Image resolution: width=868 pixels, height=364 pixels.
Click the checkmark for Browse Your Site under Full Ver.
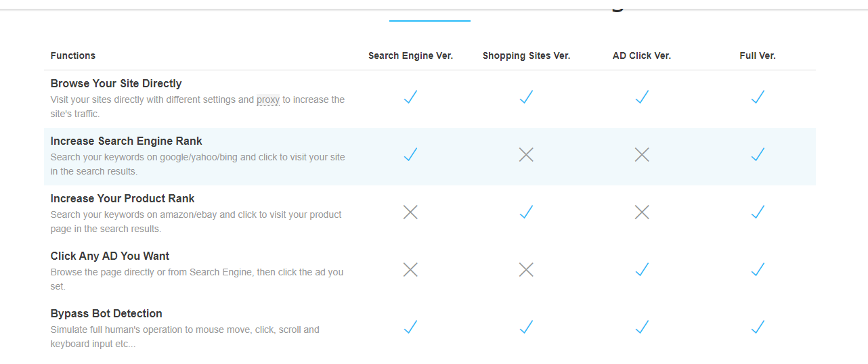[758, 97]
